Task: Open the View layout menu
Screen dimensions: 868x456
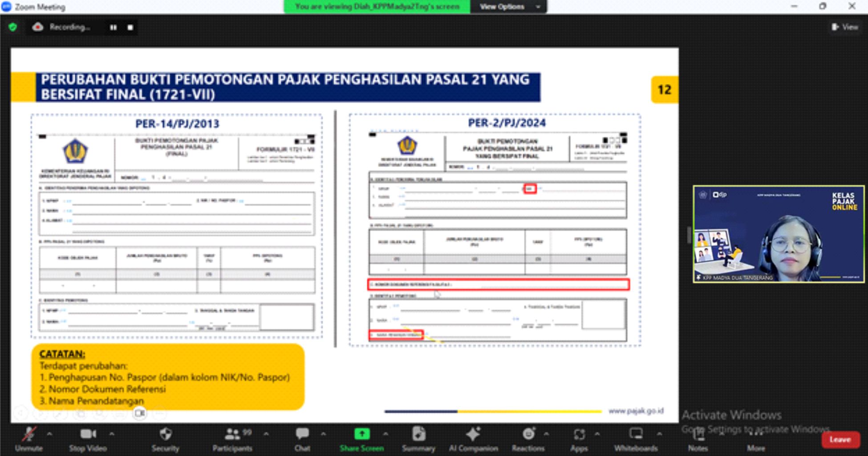Action: point(845,27)
